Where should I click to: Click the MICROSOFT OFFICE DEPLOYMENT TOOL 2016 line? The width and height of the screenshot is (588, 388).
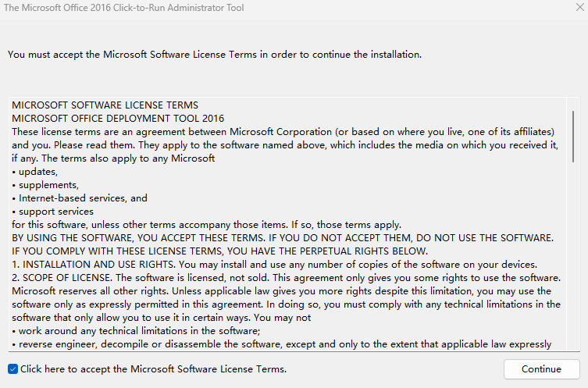point(118,119)
